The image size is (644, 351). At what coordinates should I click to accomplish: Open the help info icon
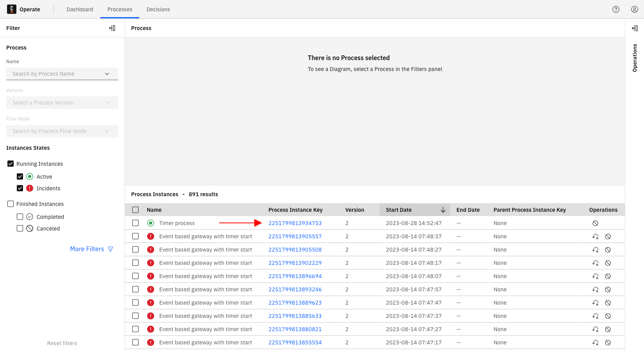click(x=616, y=9)
